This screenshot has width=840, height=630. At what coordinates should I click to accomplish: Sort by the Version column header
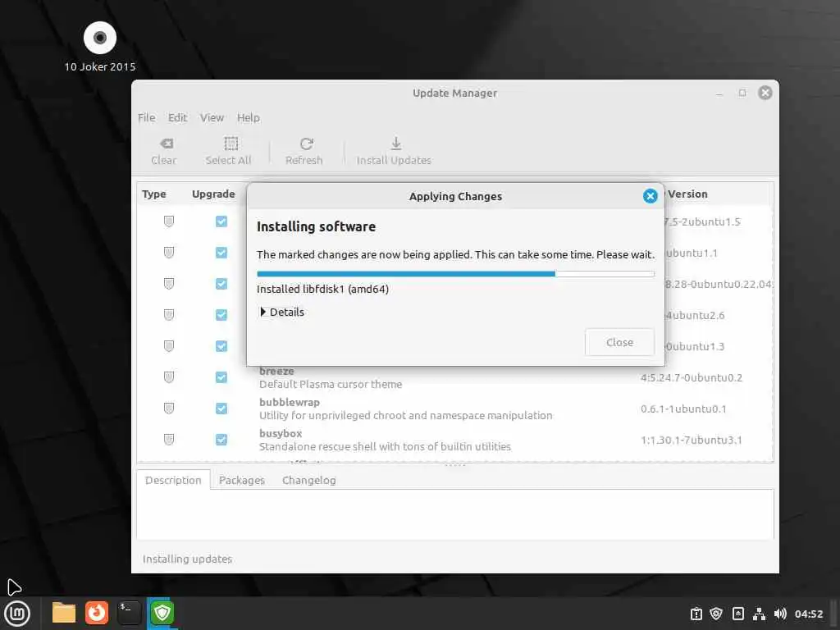(x=687, y=194)
